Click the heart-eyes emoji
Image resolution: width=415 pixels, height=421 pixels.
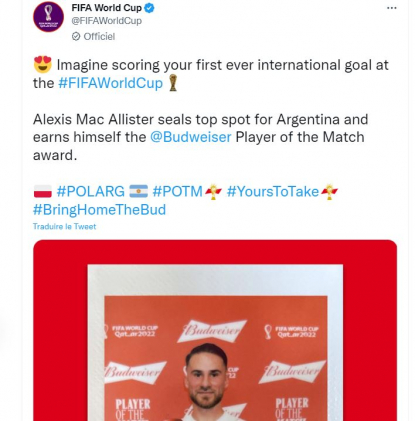tap(43, 65)
